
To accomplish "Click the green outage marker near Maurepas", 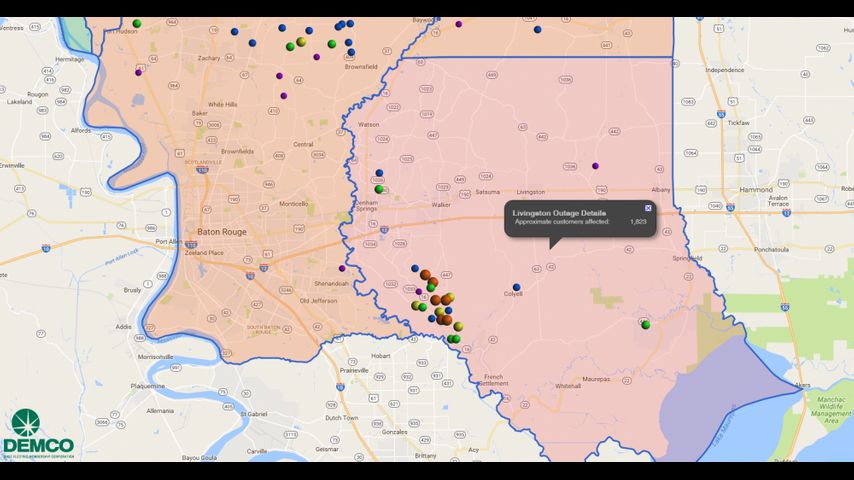I will tap(646, 324).
